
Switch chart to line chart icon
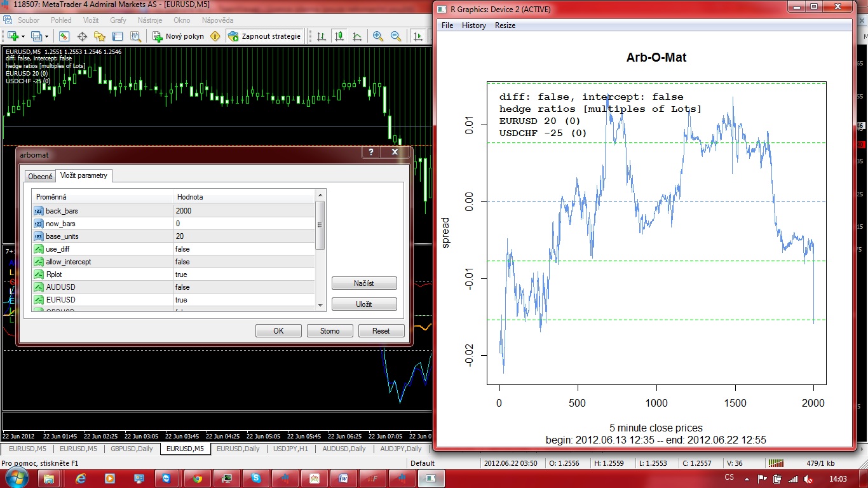coord(357,36)
